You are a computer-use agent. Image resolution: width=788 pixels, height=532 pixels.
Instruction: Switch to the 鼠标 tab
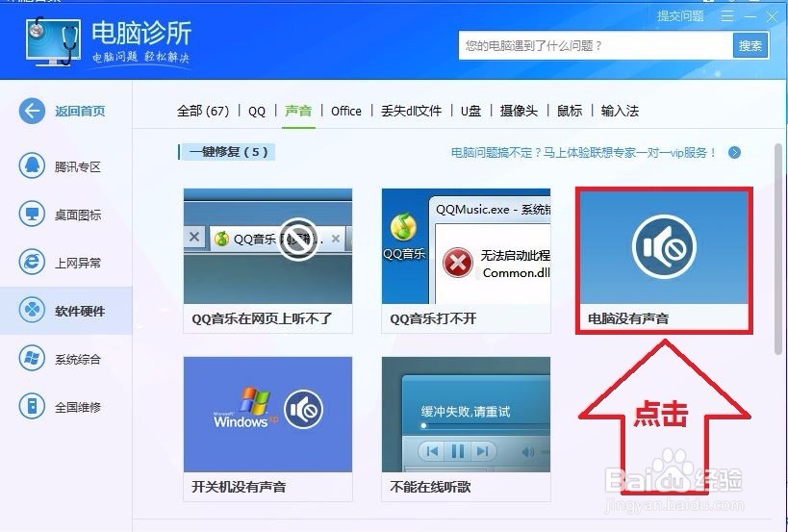[x=570, y=111]
